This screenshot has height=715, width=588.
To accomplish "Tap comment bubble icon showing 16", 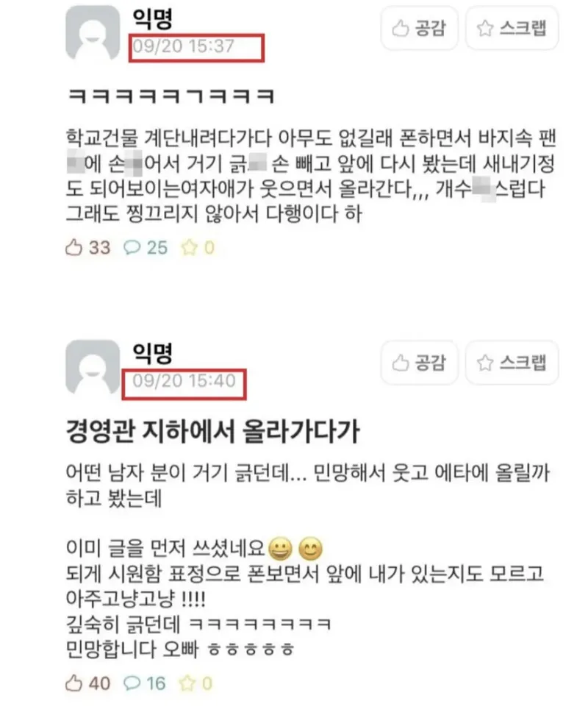I will point(132,683).
